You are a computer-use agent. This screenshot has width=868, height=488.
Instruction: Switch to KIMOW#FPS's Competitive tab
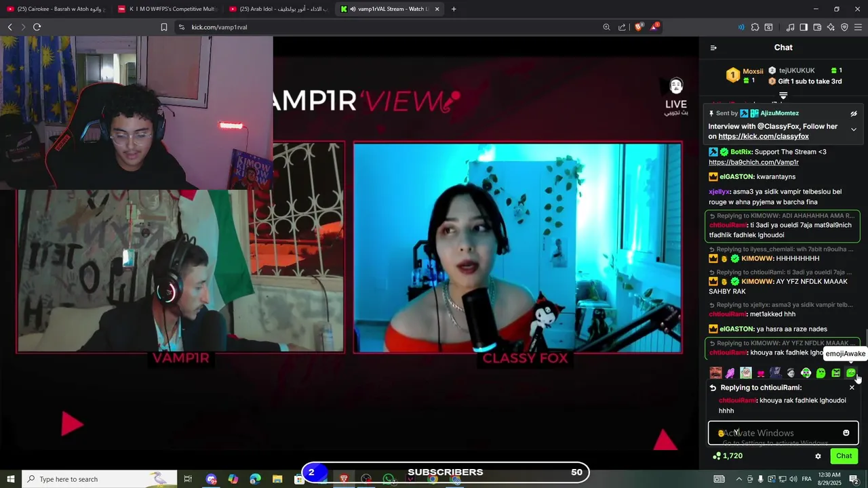pyautogui.click(x=167, y=9)
